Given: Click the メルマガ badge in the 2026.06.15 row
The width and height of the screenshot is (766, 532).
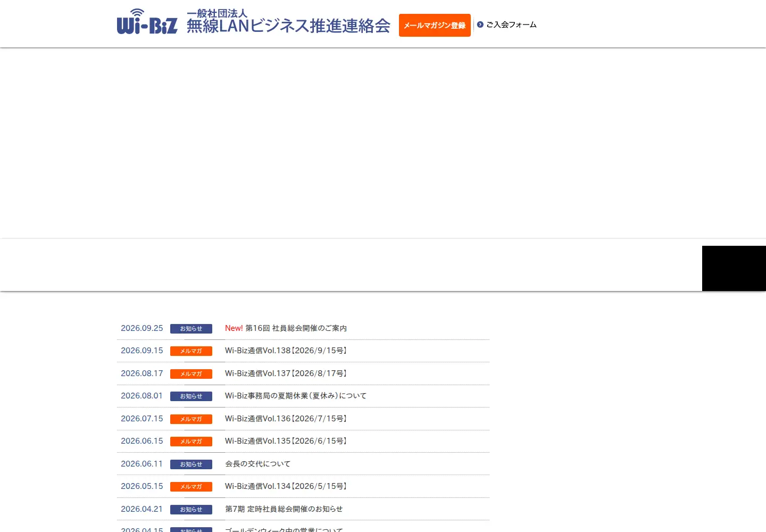Looking at the screenshot, I should pos(191,442).
